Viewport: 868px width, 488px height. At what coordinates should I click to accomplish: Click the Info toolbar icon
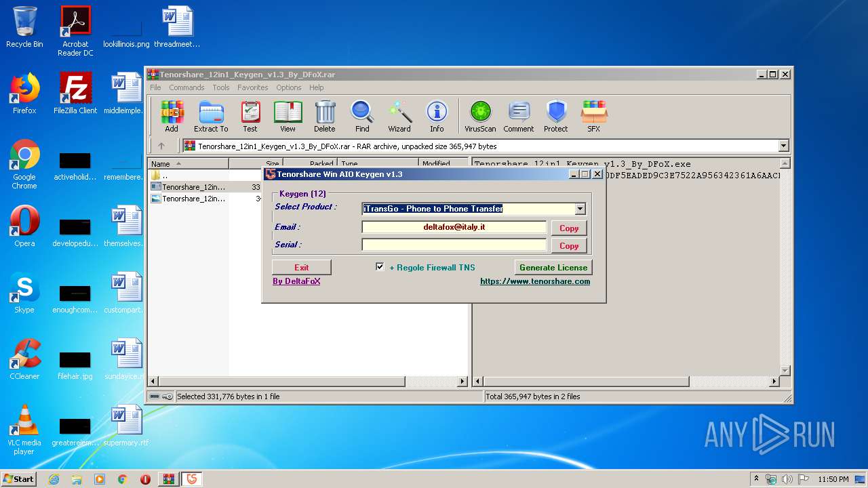[x=437, y=117]
